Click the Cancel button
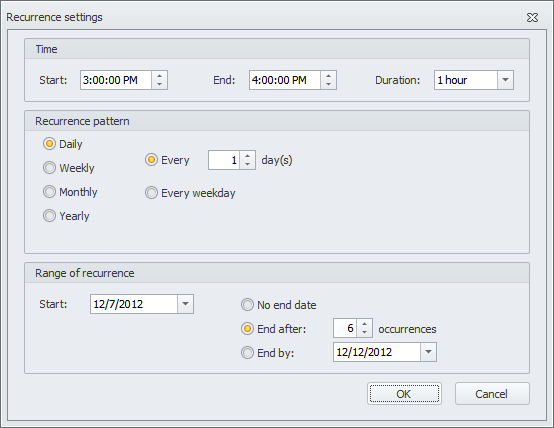The height and width of the screenshot is (428, 554). 492,394
